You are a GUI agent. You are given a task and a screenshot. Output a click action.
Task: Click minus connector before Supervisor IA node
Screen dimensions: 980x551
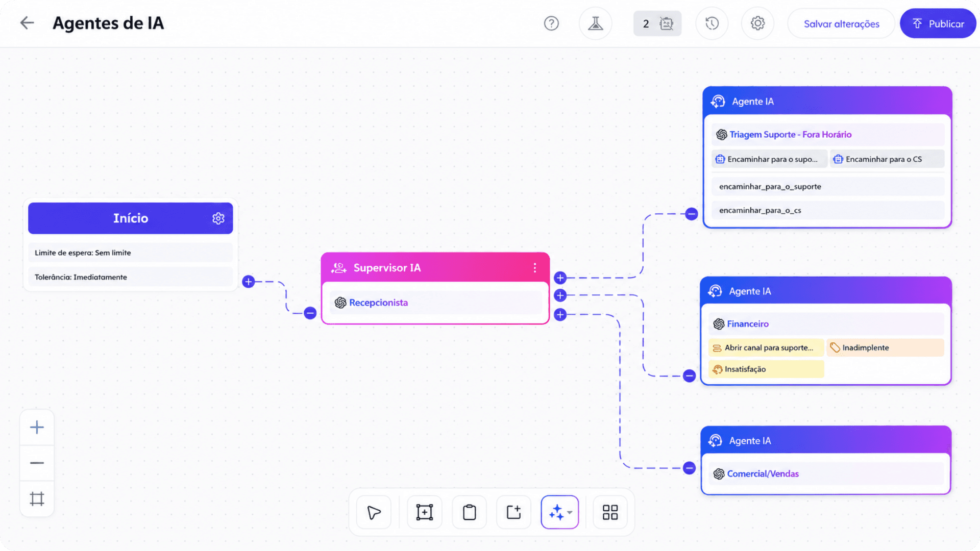[x=310, y=313]
